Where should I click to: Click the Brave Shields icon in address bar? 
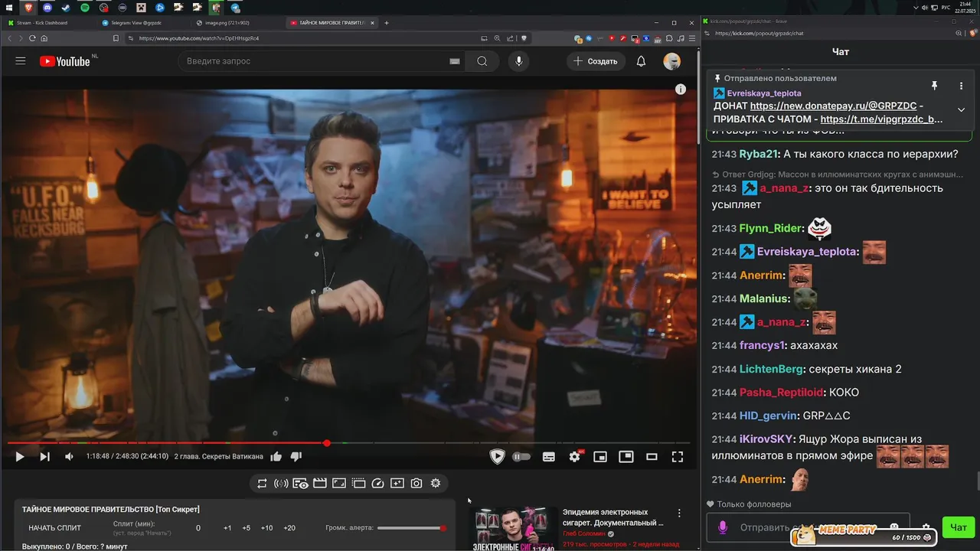(x=524, y=38)
